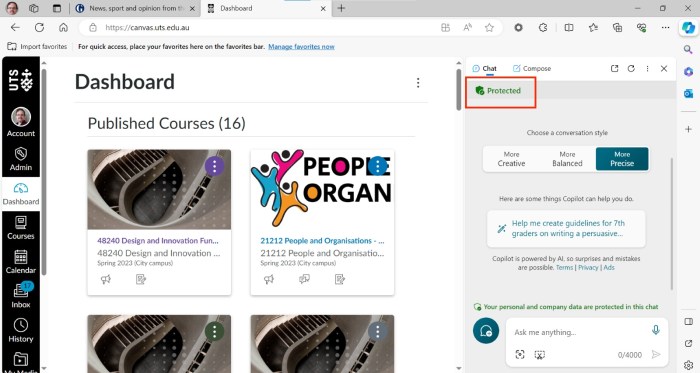Open 48240 Design and Innovation course link
Screen dimensions: 700x373
[158, 240]
